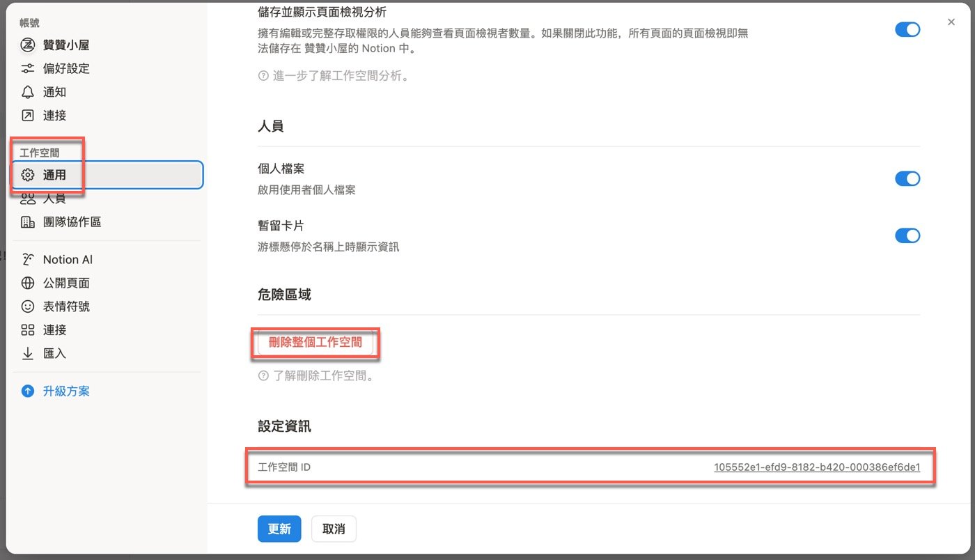The image size is (975, 560).
Task: Click the 贊贊小屋 account avatar icon
Action: pyautogui.click(x=28, y=45)
